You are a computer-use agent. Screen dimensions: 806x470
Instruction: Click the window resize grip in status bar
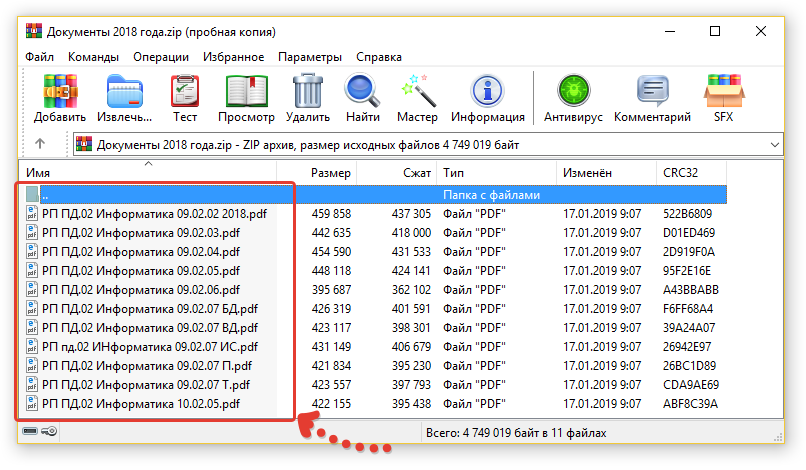[x=778, y=437]
